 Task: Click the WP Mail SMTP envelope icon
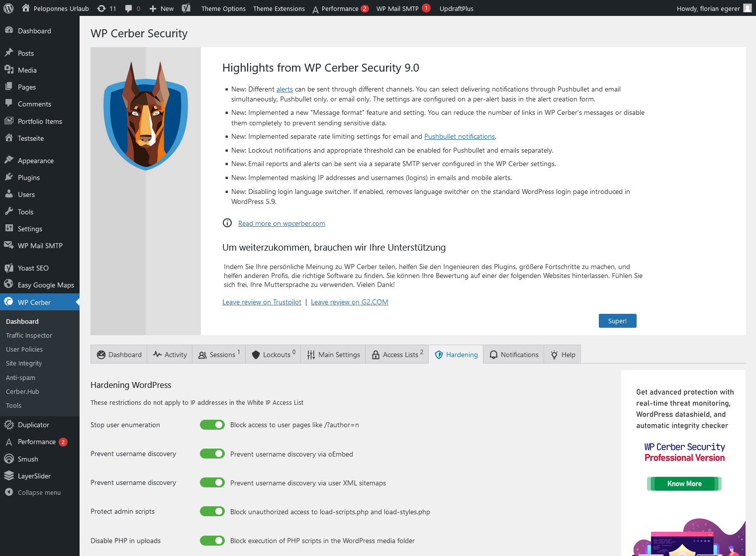click(x=9, y=245)
